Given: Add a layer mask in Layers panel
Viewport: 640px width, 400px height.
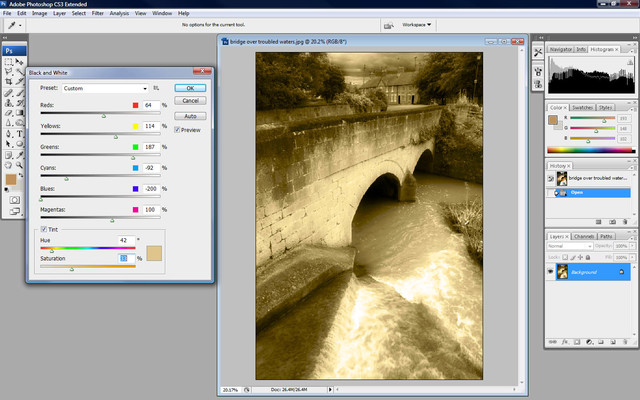Looking at the screenshot, I should coord(577,342).
